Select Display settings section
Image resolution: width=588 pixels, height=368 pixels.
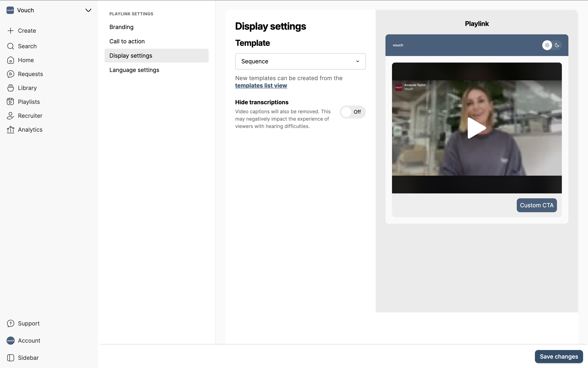click(156, 55)
